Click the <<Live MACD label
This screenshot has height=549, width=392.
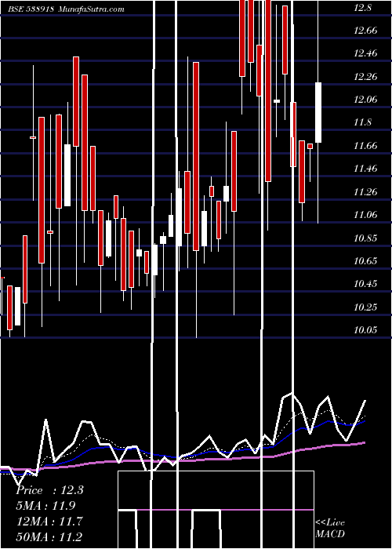tap(330, 529)
